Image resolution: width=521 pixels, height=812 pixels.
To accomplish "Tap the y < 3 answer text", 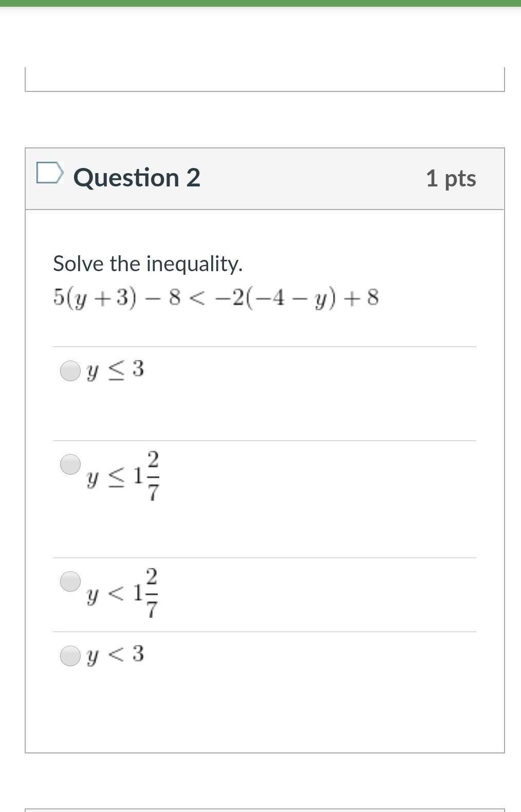I will tap(116, 655).
